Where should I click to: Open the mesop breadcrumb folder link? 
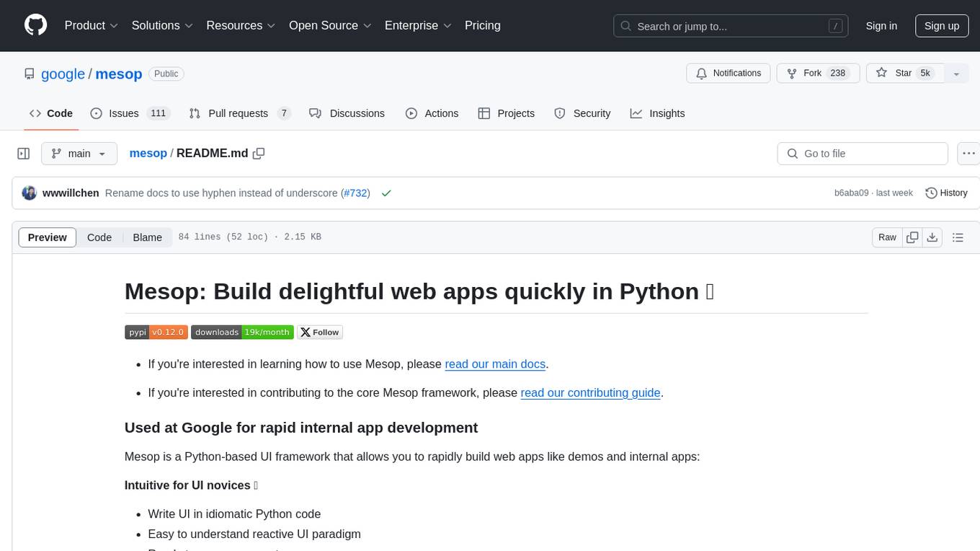(148, 154)
